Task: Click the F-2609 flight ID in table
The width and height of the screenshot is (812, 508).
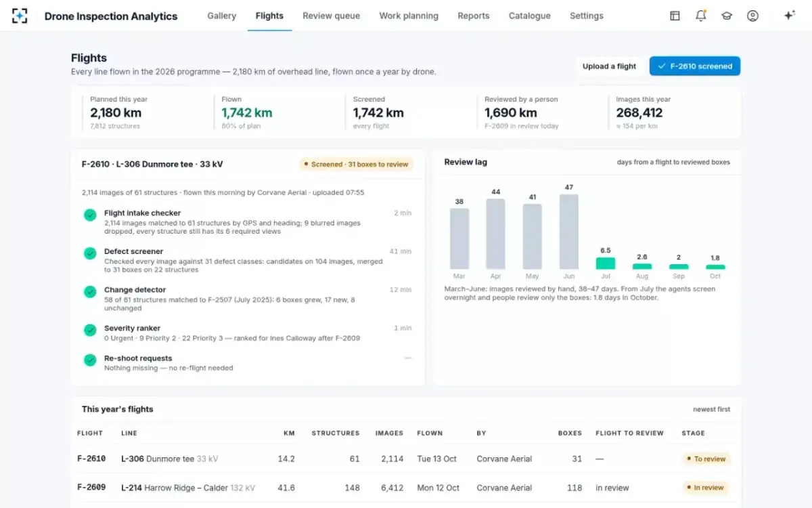Action: click(91, 488)
